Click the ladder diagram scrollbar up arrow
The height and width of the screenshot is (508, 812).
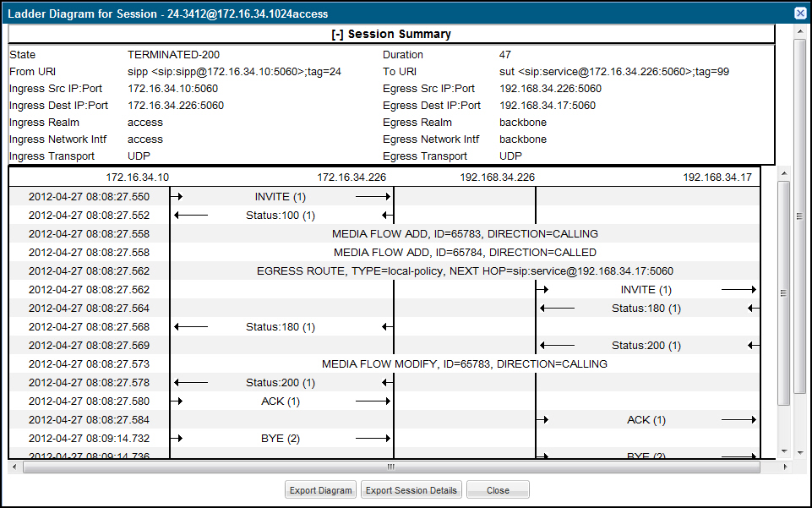point(784,173)
